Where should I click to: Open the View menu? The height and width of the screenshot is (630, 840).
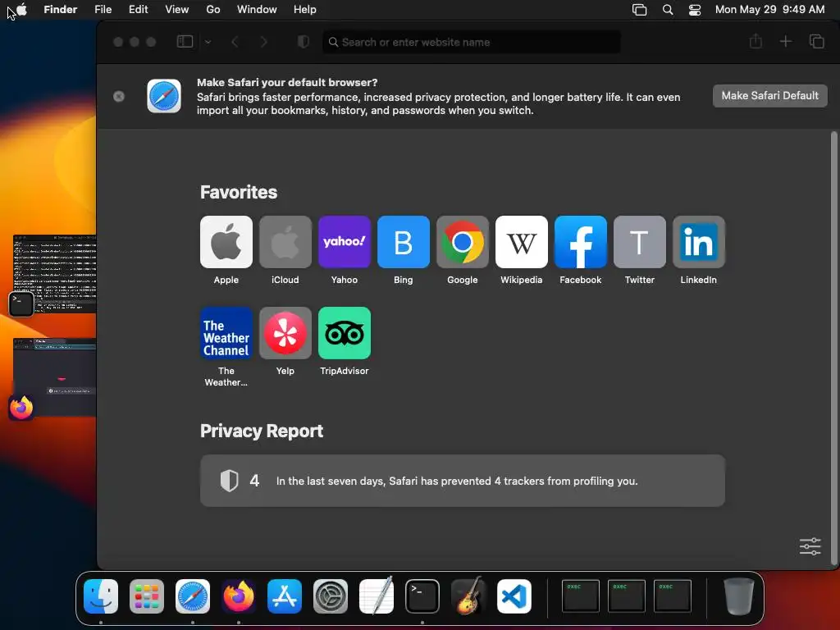[x=177, y=10]
